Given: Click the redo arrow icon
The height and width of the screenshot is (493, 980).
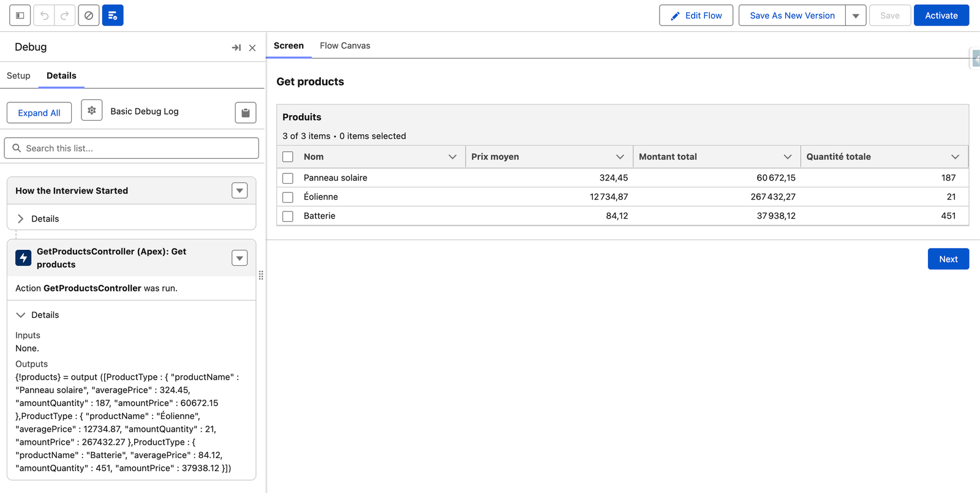Looking at the screenshot, I should coord(64,15).
